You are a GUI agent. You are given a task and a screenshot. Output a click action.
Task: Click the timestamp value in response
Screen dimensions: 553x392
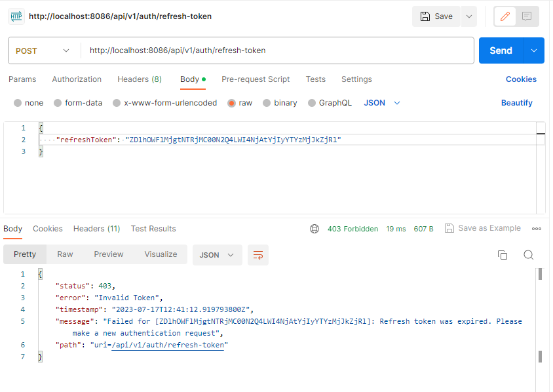point(181,310)
